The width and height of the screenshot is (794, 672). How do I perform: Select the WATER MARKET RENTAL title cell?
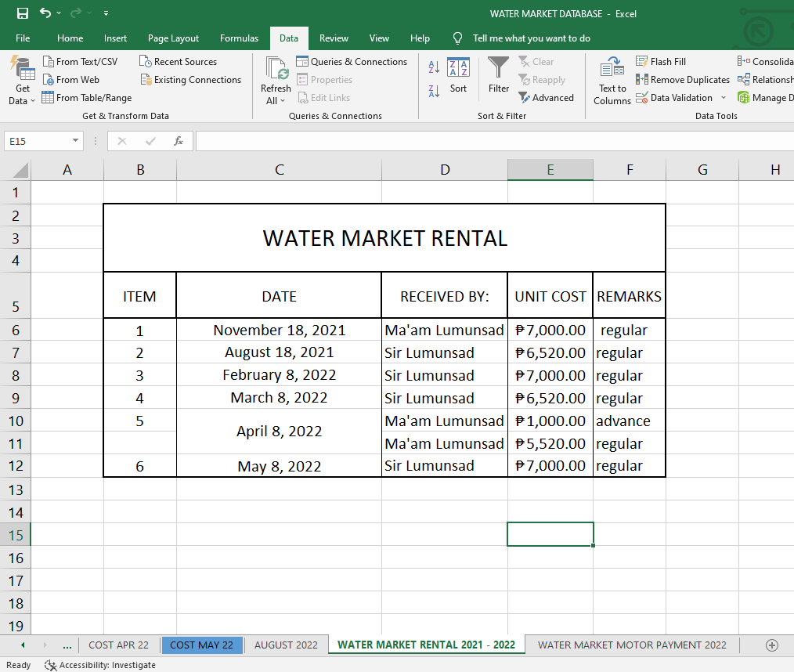tap(384, 238)
